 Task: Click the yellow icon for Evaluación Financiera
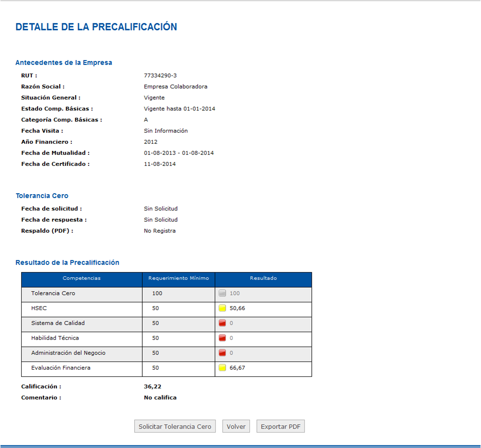tap(222, 368)
